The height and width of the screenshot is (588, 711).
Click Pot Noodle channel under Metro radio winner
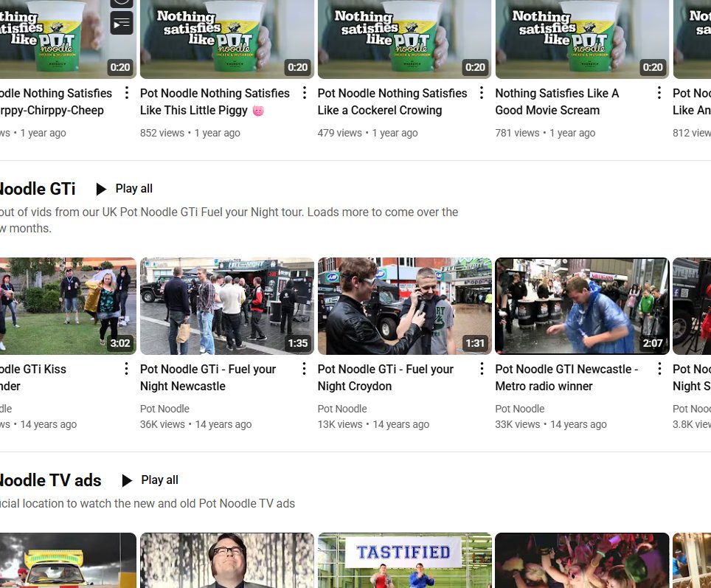pyautogui.click(x=520, y=409)
